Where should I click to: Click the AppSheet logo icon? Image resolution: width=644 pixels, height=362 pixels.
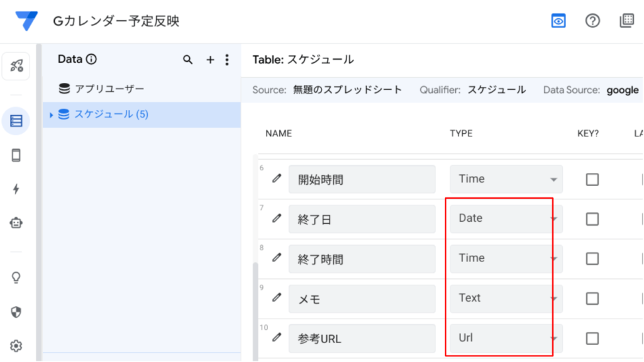[x=27, y=21]
